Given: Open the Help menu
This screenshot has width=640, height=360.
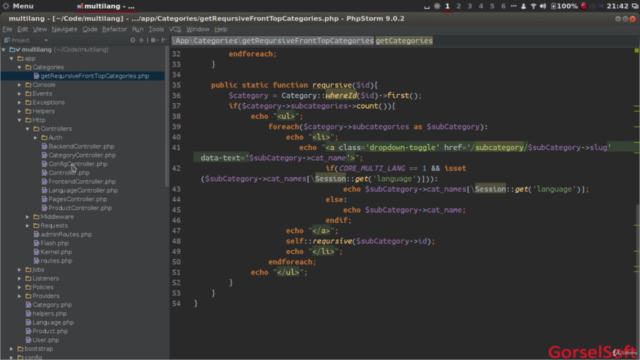Looking at the screenshot, I should [221, 29].
